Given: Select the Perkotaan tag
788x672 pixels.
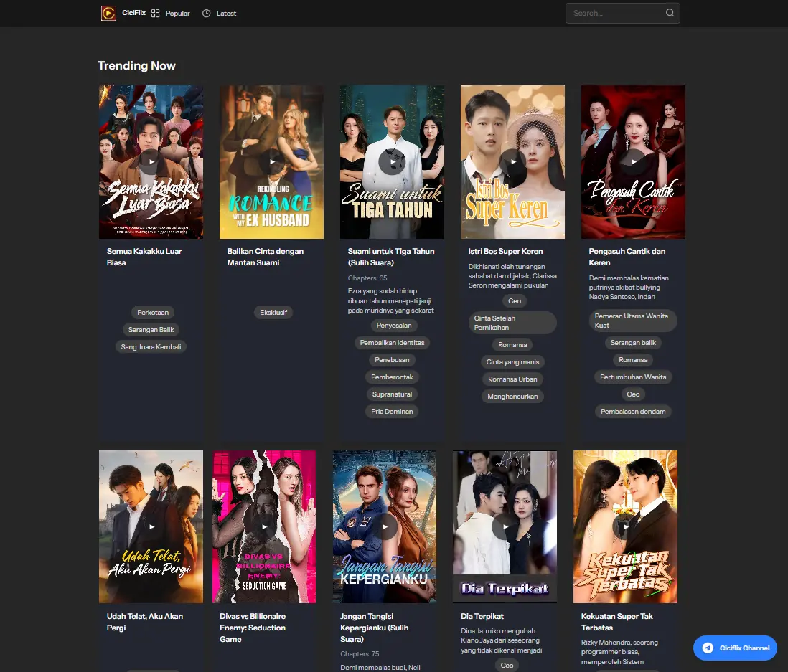Looking at the screenshot, I should [x=152, y=312].
